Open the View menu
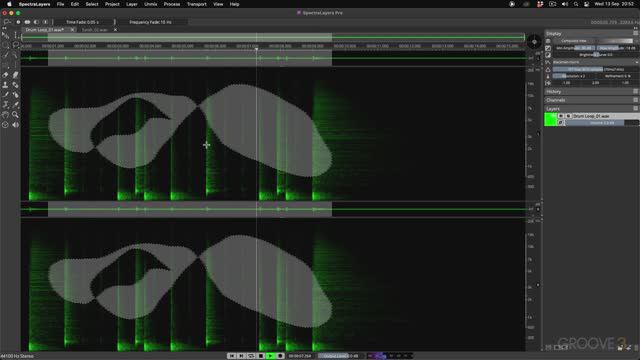Screen dimensions: 640x360 pyautogui.click(x=218, y=4)
